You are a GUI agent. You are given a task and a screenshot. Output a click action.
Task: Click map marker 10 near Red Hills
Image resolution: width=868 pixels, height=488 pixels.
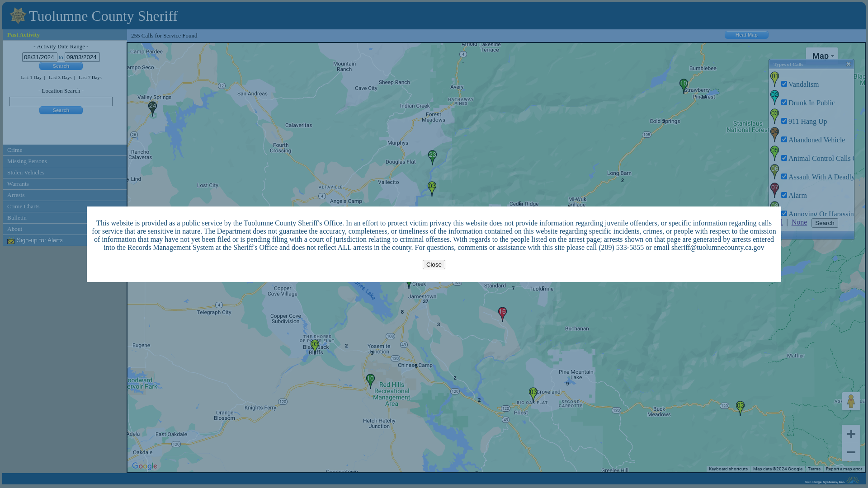[370, 381]
